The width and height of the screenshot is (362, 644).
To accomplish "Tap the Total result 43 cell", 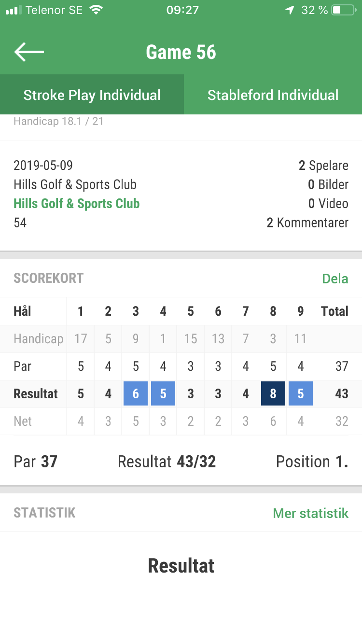I will tap(342, 393).
